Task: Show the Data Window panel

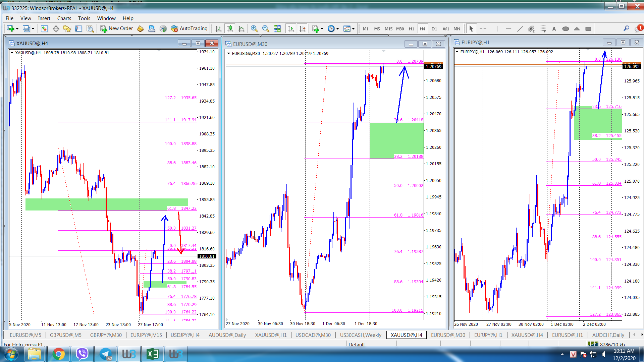Action: click(x=56, y=29)
